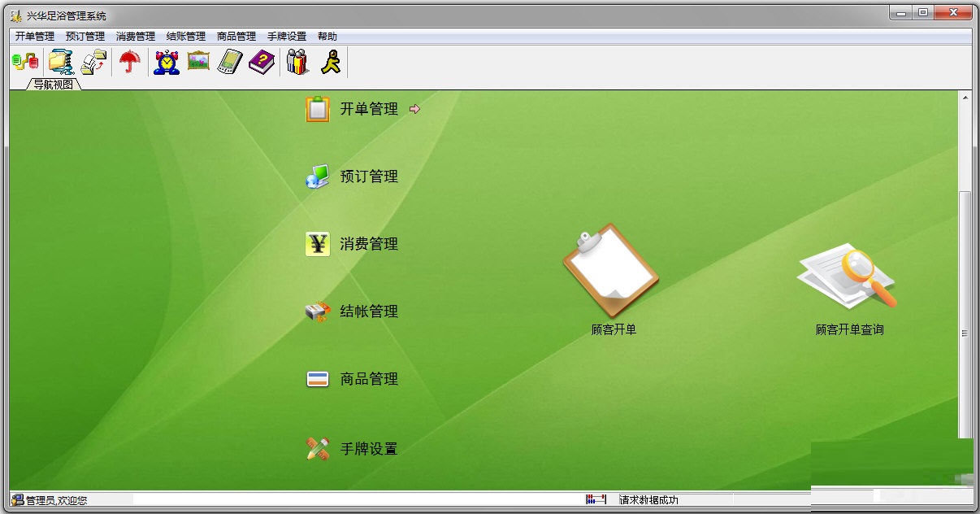Click the status bar network indicator icon
The image size is (980, 514).
coord(595,500)
